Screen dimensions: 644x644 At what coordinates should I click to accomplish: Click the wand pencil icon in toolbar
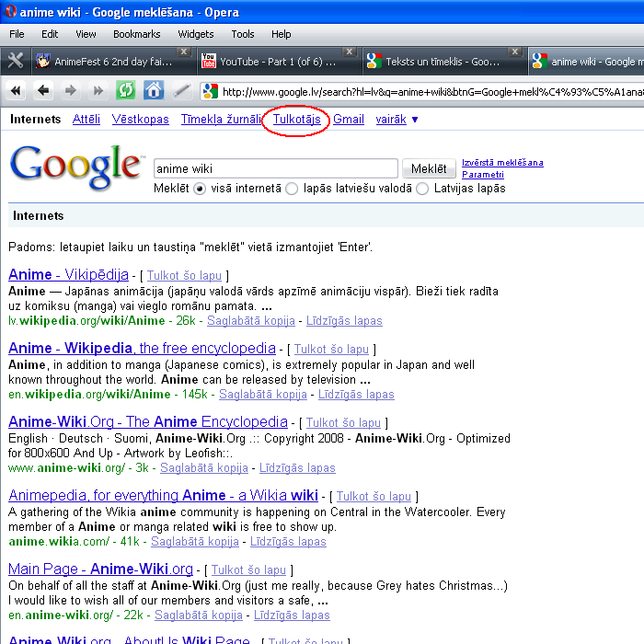[181, 90]
